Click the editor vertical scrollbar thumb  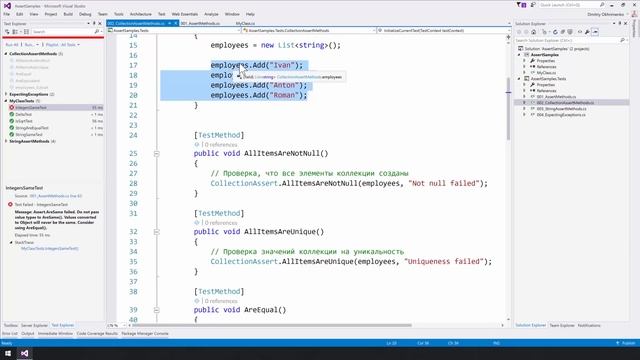coord(508,108)
